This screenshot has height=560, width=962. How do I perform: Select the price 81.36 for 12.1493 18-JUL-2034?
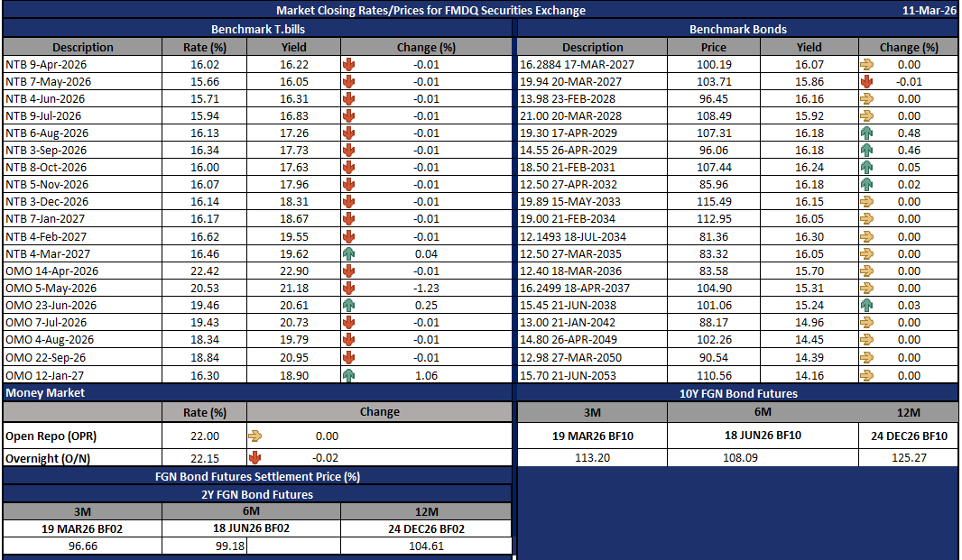click(714, 237)
